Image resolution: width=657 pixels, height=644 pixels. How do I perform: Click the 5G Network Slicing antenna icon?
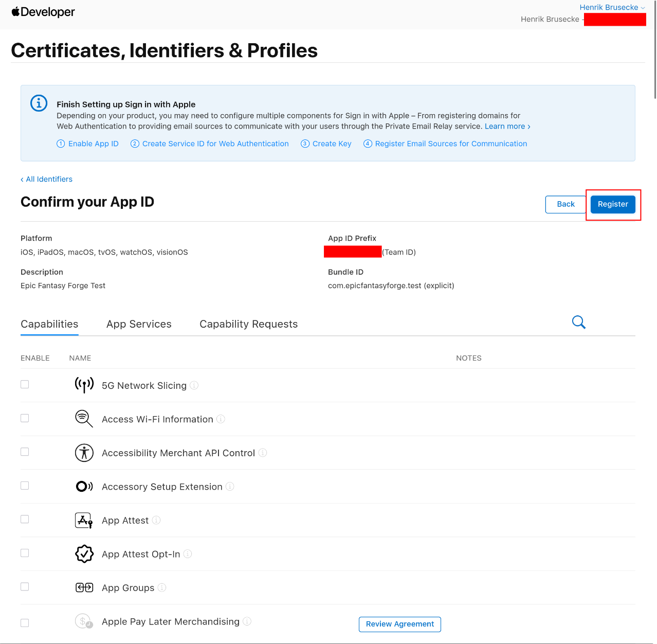coord(84,385)
